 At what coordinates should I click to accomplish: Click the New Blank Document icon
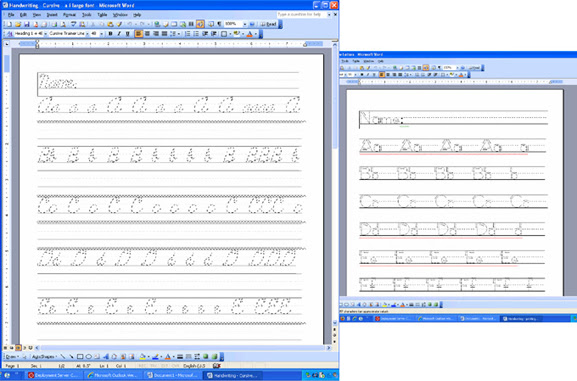coord(9,24)
